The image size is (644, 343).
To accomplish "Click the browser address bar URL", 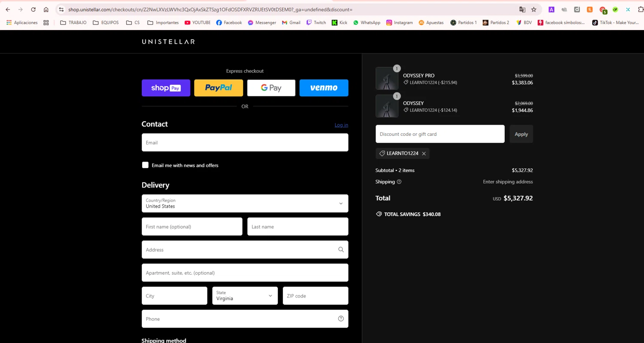I will pyautogui.click(x=210, y=9).
